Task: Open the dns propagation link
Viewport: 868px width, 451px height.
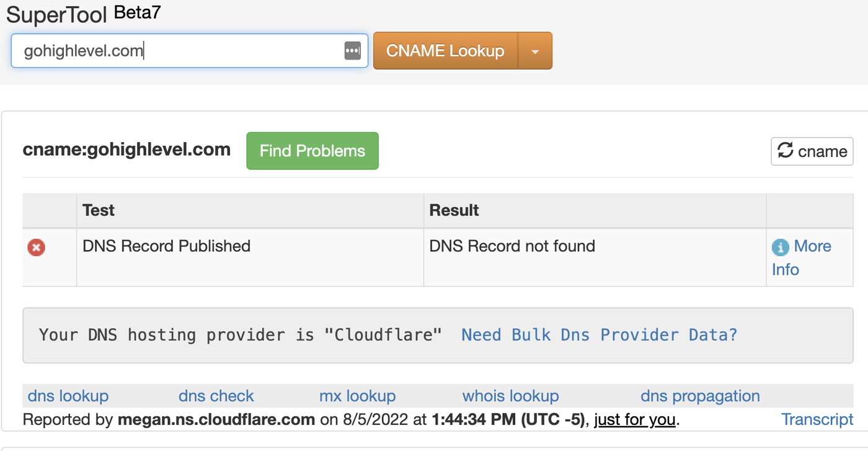Action: pyautogui.click(x=700, y=396)
